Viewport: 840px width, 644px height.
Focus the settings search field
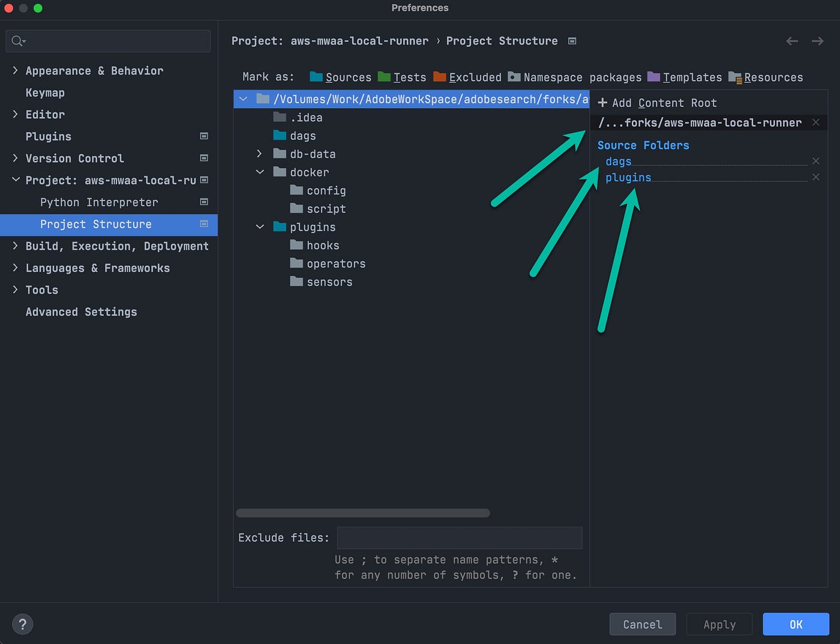click(x=108, y=41)
